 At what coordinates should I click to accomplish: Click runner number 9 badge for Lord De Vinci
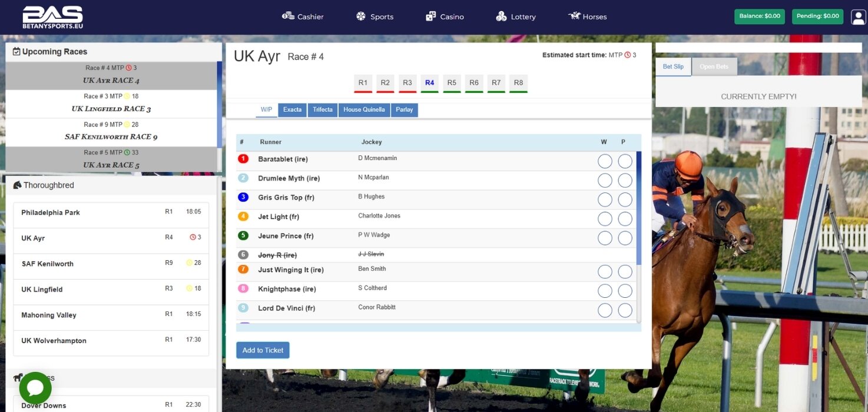click(243, 308)
